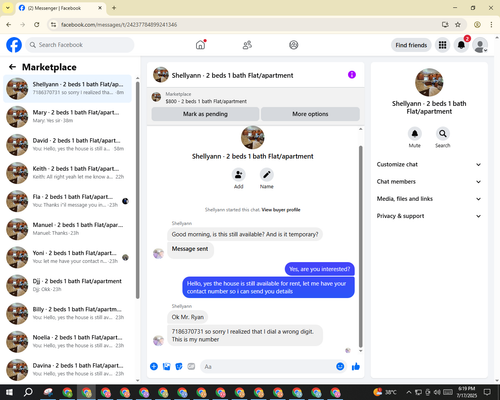This screenshot has height=400, width=500.
Task: Click 'Yes, are you interested?' message bubble
Action: [x=320, y=269]
